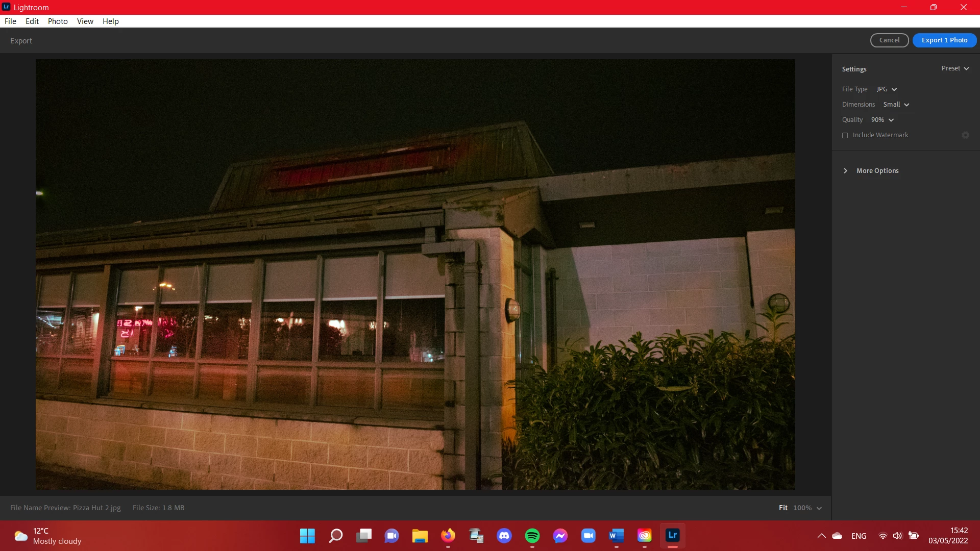Open Spotify from the taskbar
Image resolution: width=980 pixels, height=551 pixels.
[x=532, y=536]
